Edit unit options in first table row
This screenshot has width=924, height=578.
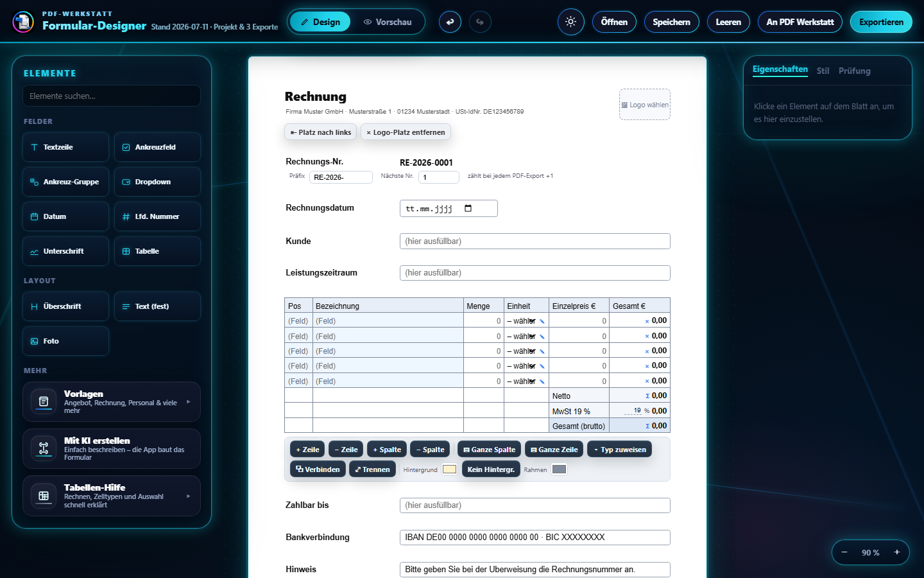(542, 321)
